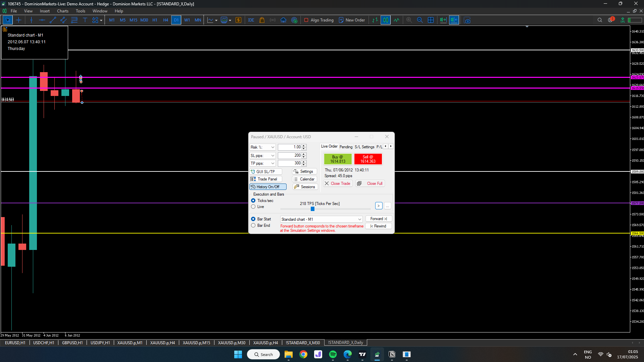Select the Bar End radio option

click(x=253, y=225)
